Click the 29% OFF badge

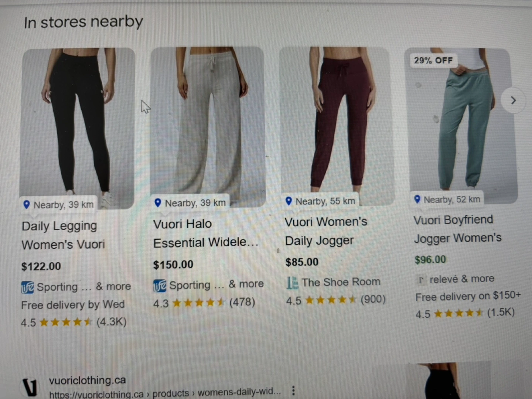[x=433, y=60]
